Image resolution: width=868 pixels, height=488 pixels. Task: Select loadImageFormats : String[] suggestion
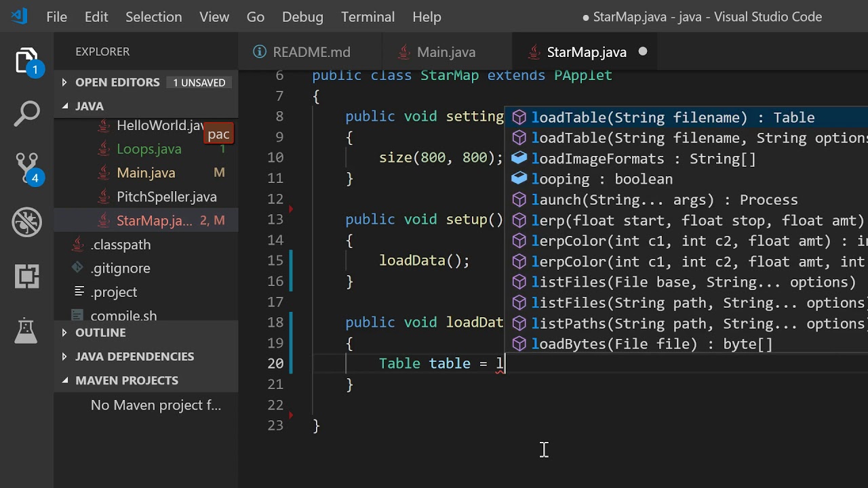click(686, 159)
